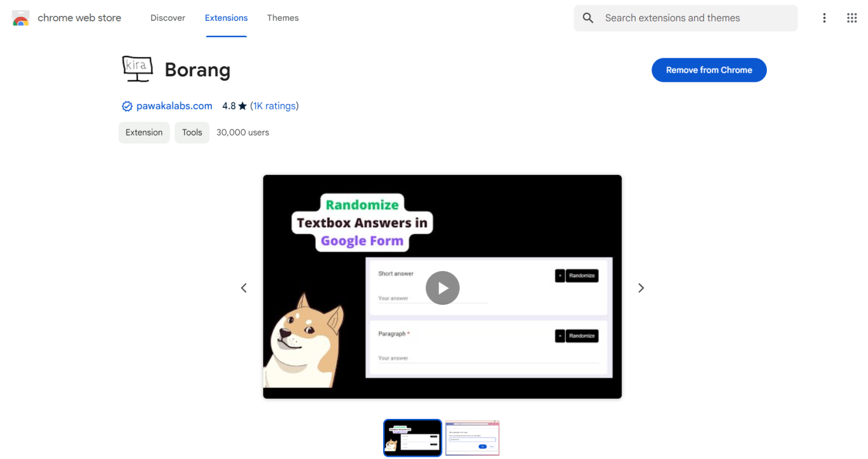Click the Borang kira extension logo
The height and width of the screenshot is (459, 868).
pos(137,69)
